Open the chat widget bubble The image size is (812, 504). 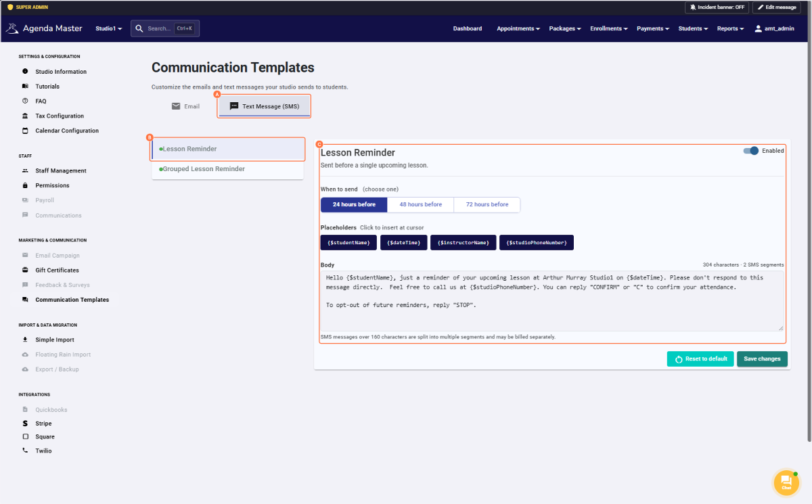pos(786,482)
